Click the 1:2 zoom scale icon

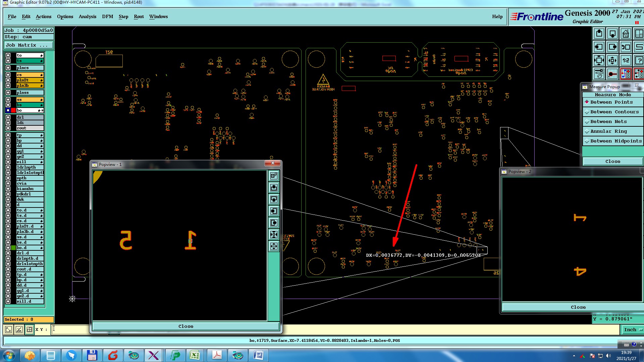[626, 61]
